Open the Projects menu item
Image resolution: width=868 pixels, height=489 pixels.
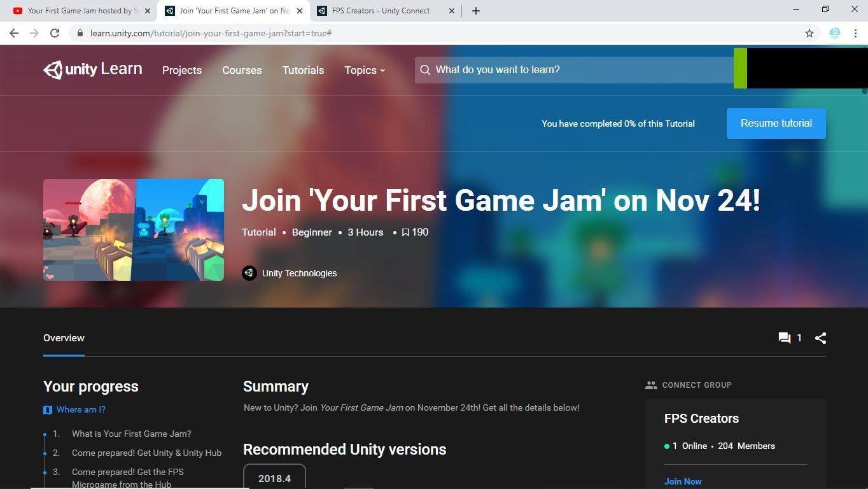click(x=182, y=70)
